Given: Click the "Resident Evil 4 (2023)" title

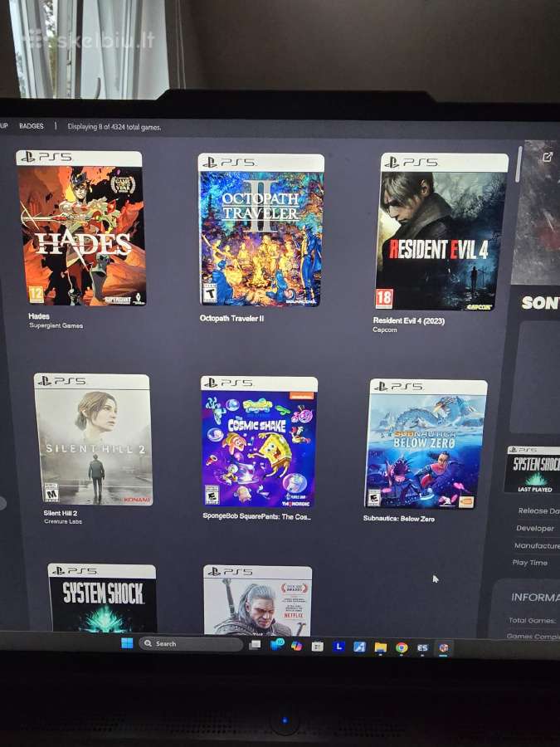Looking at the screenshot, I should pos(408,320).
